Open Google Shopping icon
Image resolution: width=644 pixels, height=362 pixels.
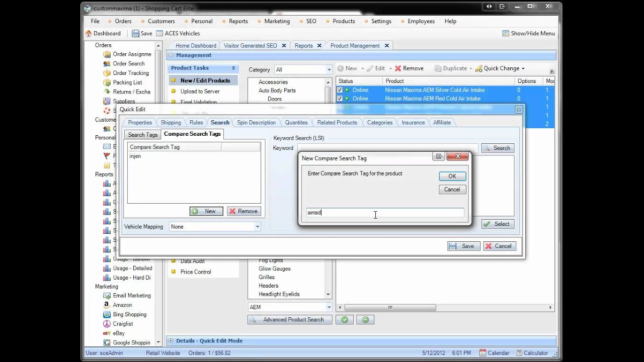click(x=107, y=343)
